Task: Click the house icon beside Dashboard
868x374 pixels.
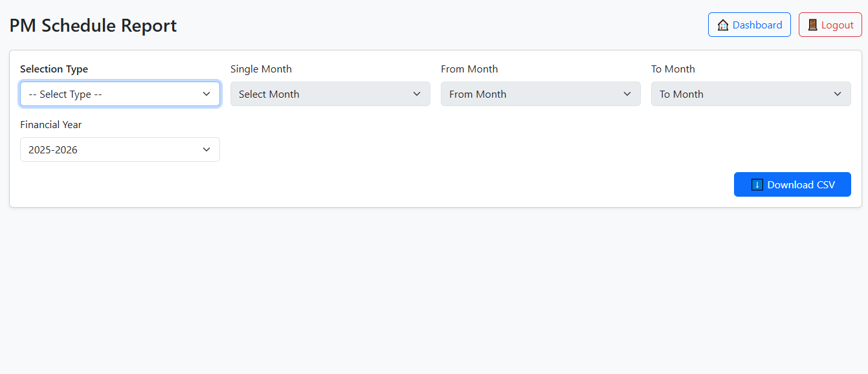Action: 723,25
